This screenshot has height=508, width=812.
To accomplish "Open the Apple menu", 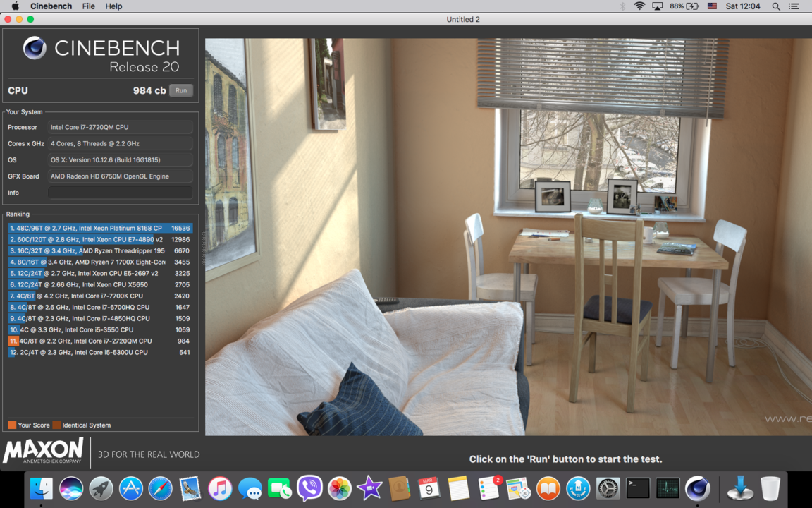I will [15, 6].
